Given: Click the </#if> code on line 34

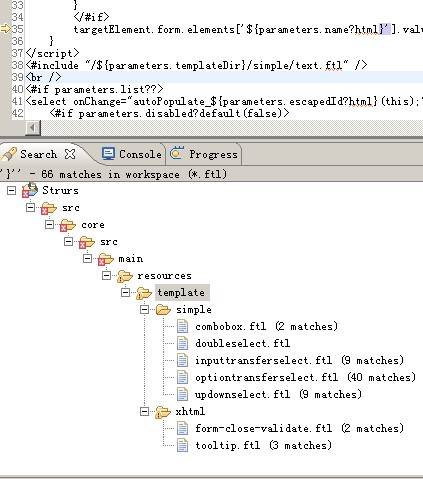Looking at the screenshot, I should (91, 17).
